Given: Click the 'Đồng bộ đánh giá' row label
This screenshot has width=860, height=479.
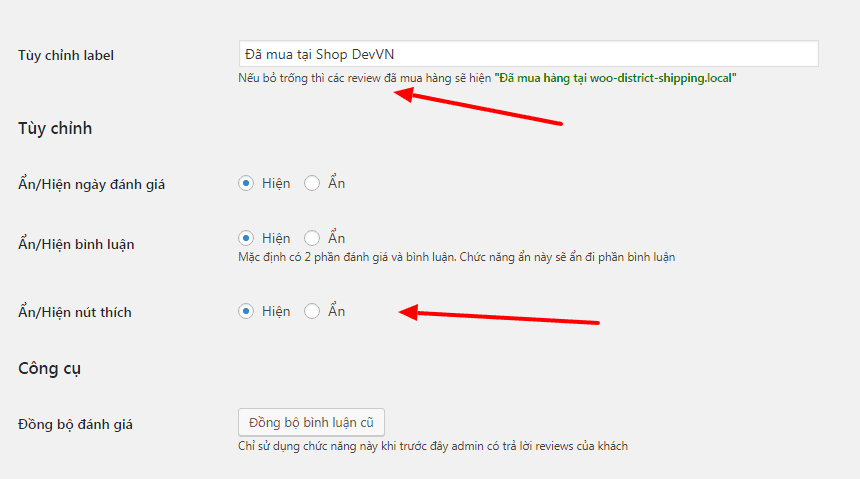Looking at the screenshot, I should coord(75,424).
